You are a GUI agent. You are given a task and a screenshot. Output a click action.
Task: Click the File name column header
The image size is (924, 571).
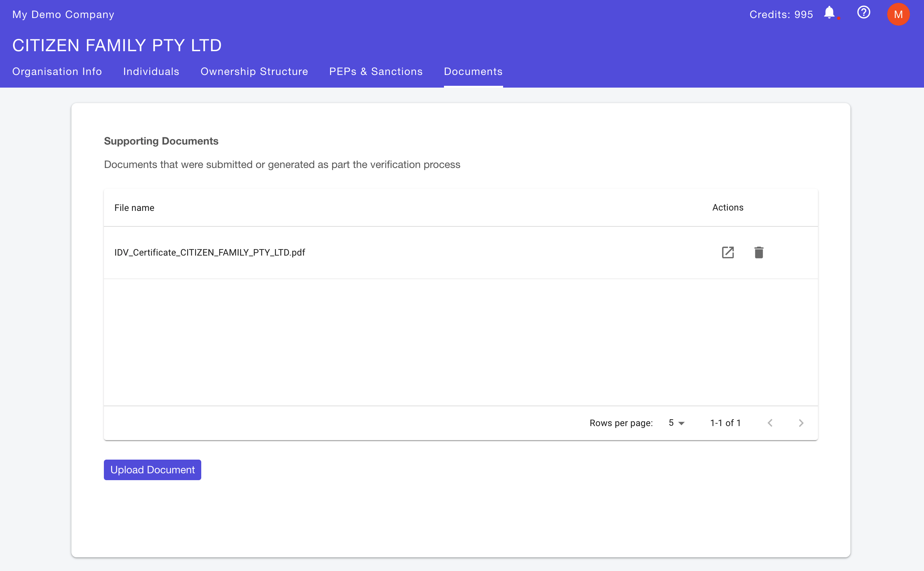134,208
